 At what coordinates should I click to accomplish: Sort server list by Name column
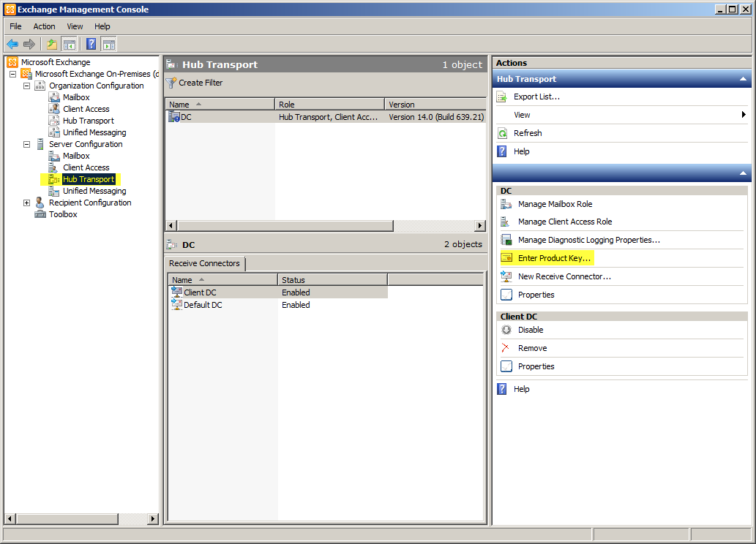pos(220,105)
